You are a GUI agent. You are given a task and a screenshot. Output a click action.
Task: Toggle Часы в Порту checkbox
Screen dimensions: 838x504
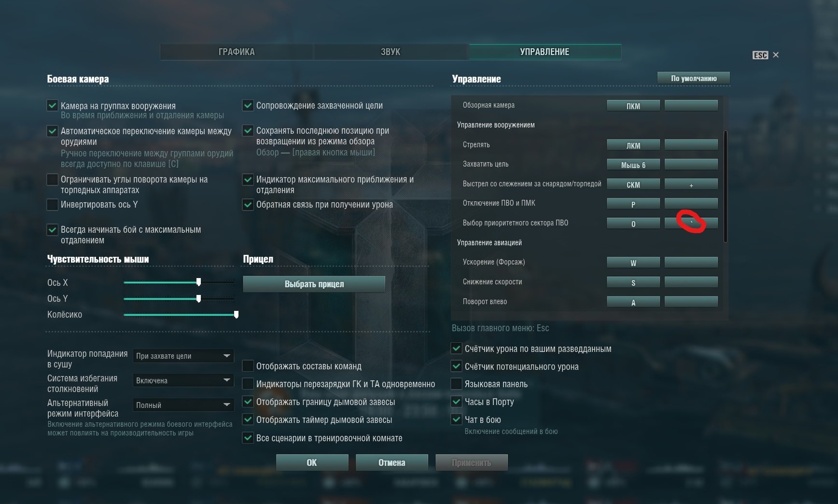[456, 402]
